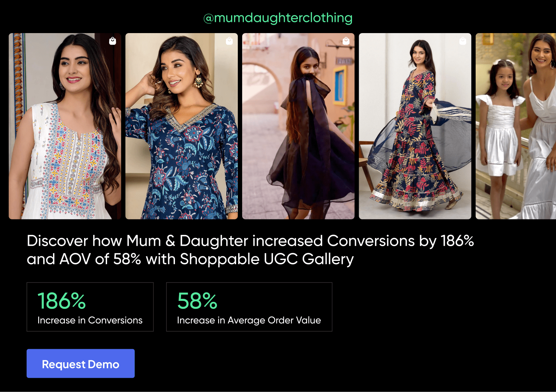Click the green 58% statistic figure

pos(197,300)
